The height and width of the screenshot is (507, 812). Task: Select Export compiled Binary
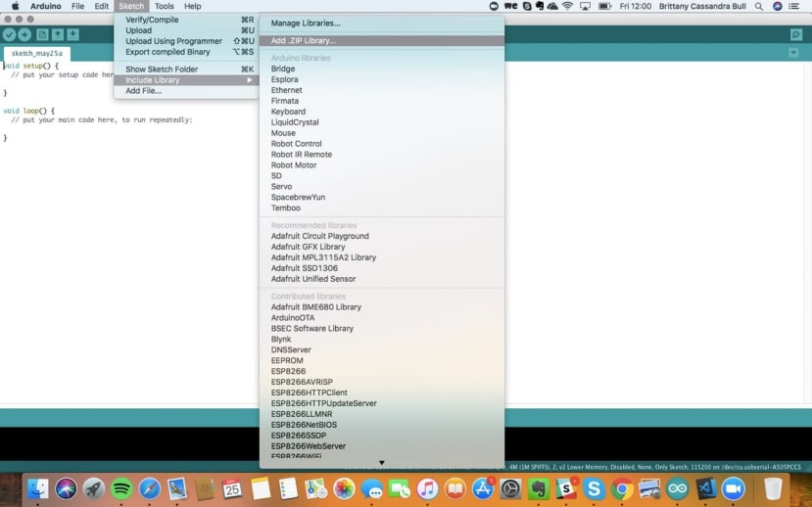(186, 52)
